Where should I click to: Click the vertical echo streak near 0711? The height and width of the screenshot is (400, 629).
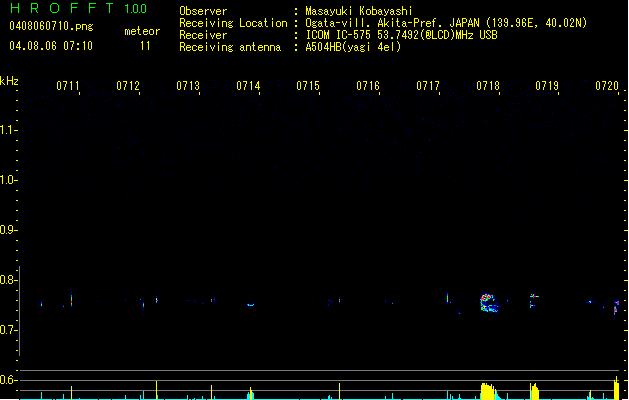tap(71, 299)
